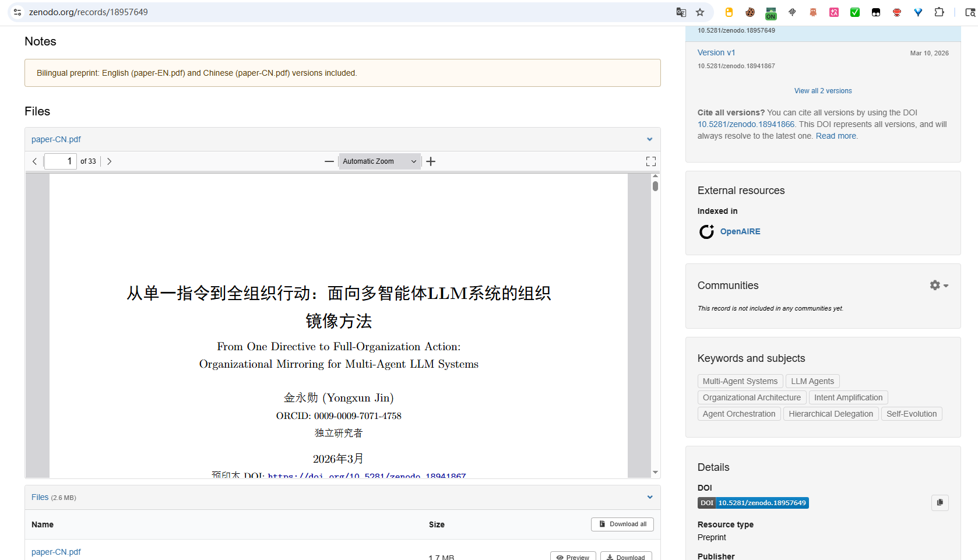Zoom in PDF with plus icon
The image size is (978, 560).
click(431, 161)
